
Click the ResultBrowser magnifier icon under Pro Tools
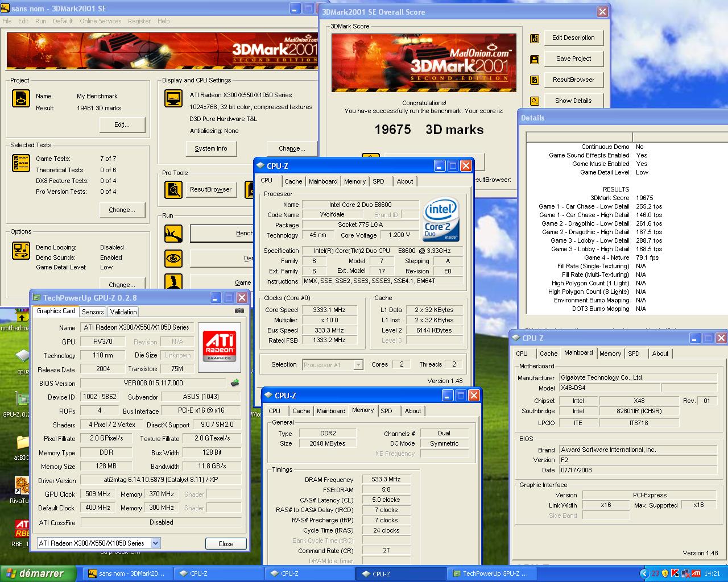[173, 189]
